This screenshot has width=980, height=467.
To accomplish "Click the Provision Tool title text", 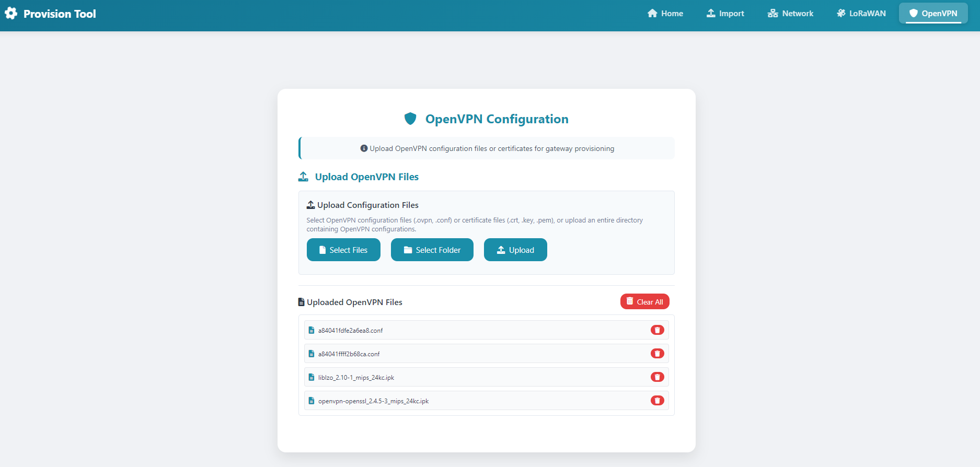I will (x=60, y=14).
